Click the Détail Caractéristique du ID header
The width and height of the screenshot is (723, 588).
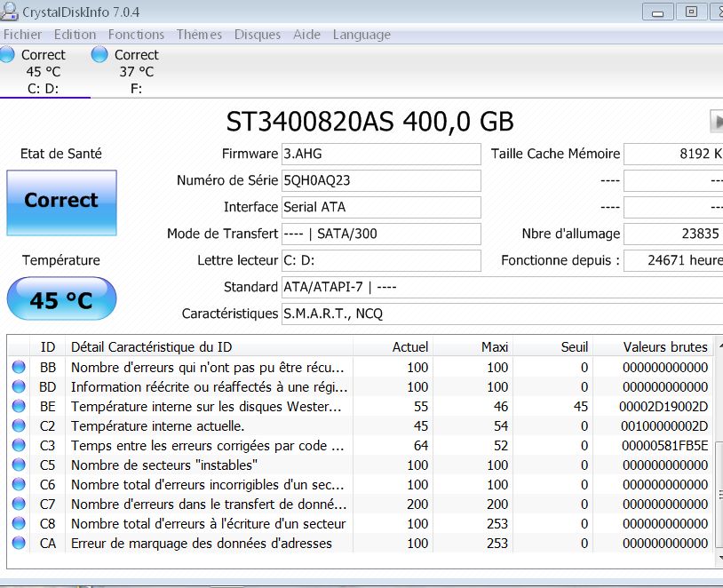click(209, 346)
